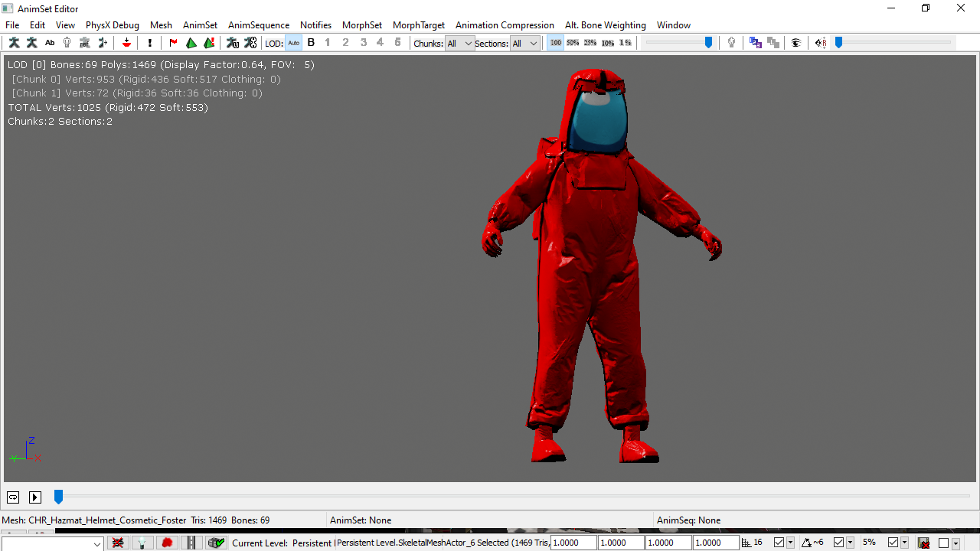Click the animation timeline scrubber handle
Viewport: 980px width, 551px height.
click(x=58, y=497)
